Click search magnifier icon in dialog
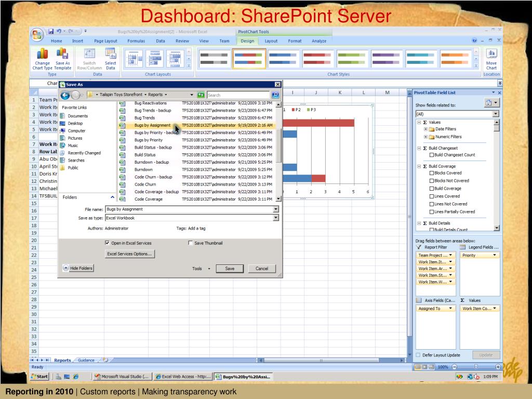532x399 pixels. (275, 95)
